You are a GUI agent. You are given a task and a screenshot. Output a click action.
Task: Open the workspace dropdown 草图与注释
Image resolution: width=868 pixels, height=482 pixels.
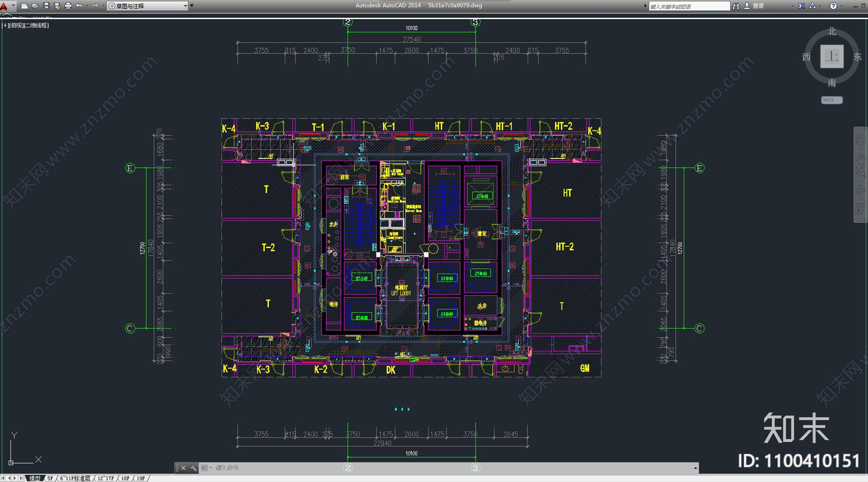tap(147, 6)
